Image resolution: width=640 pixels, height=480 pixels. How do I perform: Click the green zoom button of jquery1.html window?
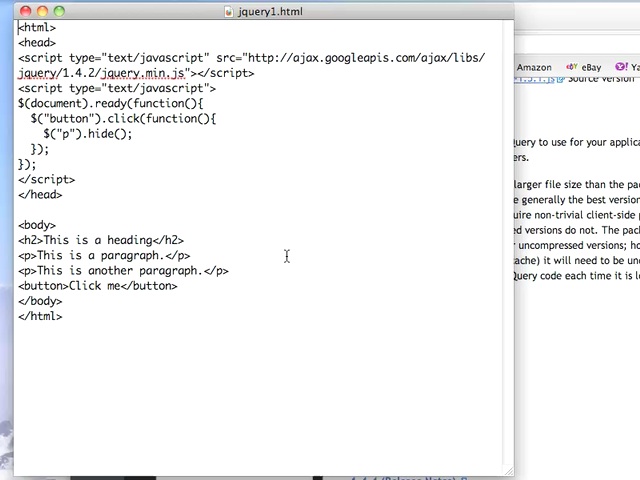[59, 11]
